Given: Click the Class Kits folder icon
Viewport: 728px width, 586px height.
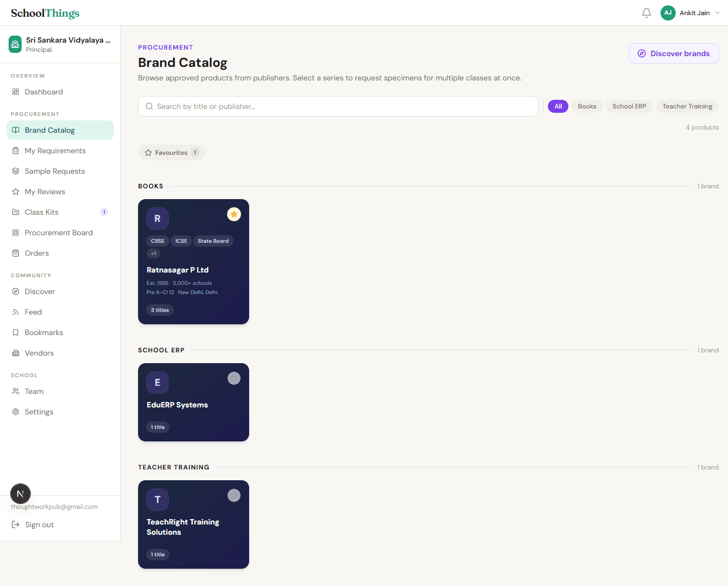Looking at the screenshot, I should [16, 212].
